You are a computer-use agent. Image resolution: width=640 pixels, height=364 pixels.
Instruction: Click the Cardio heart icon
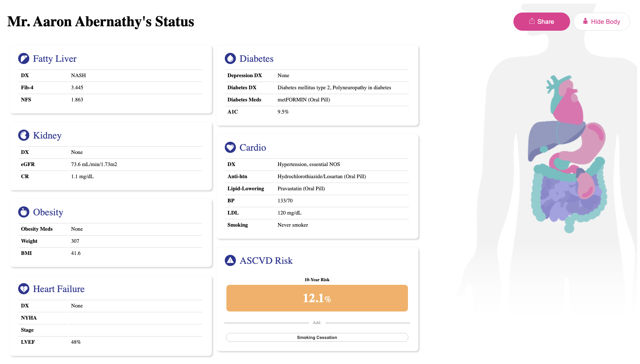(230, 147)
